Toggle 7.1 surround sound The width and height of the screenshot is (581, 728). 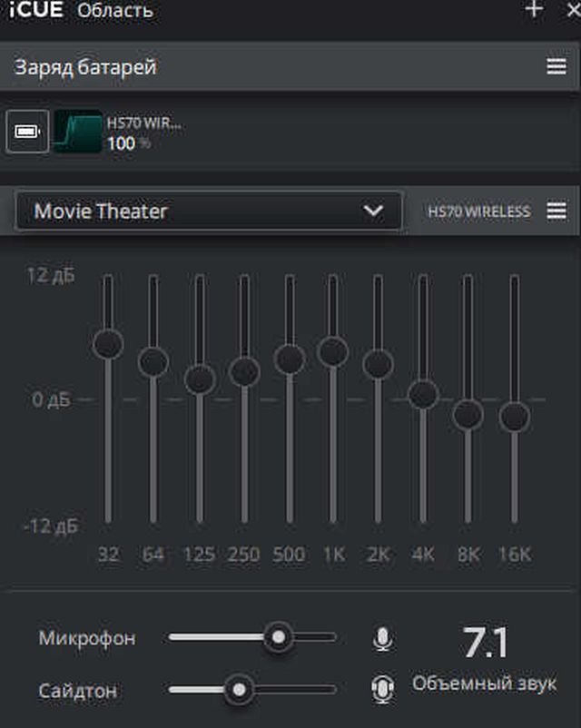[486, 643]
